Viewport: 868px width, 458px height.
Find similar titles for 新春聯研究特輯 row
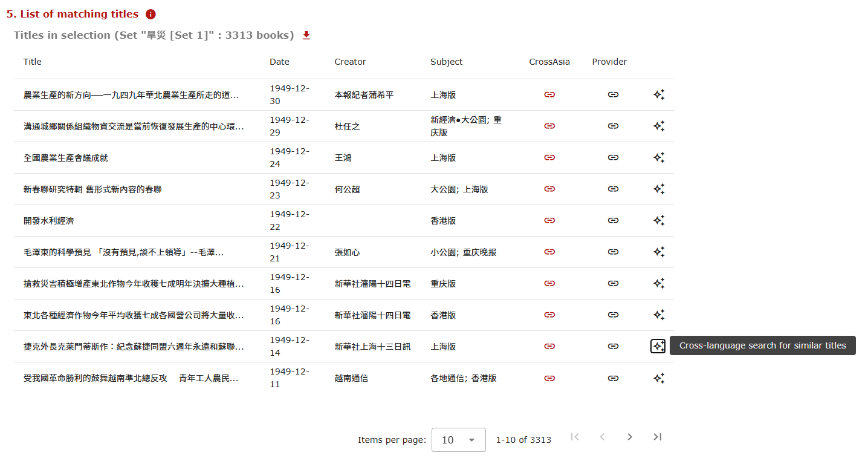(x=658, y=189)
